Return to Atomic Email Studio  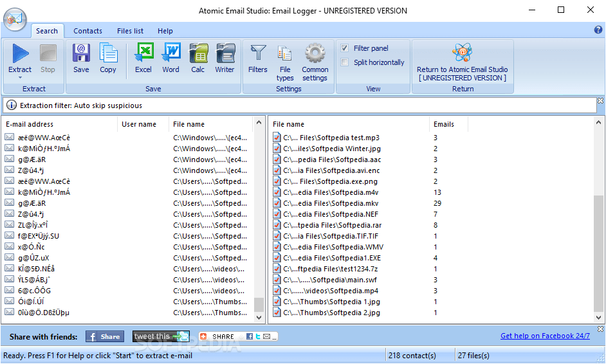463,62
